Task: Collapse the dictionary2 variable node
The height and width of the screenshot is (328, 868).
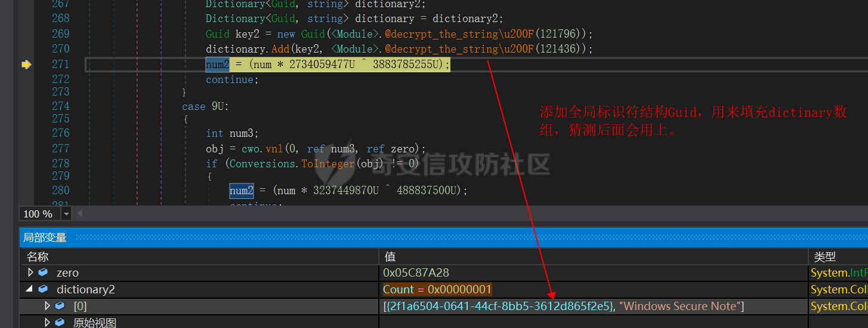Action: click(x=31, y=289)
